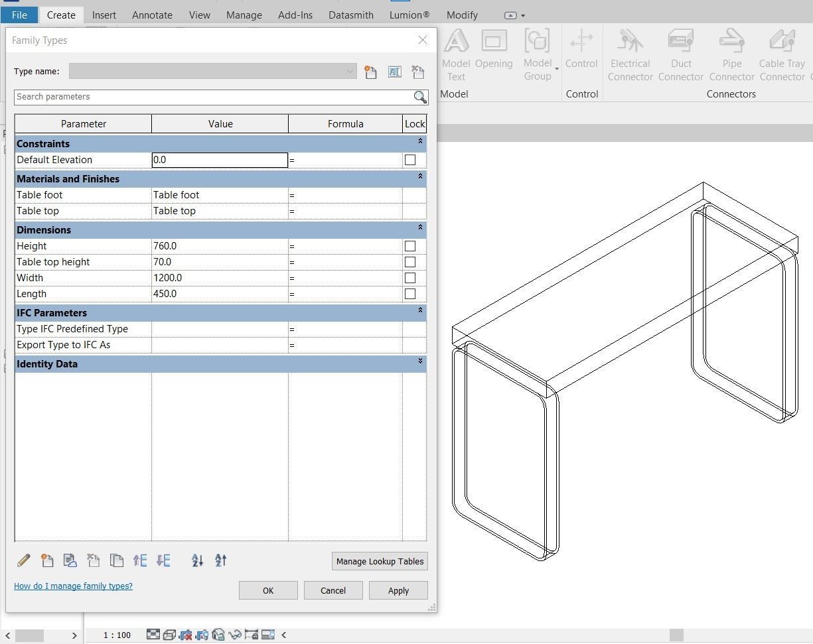Toggle Lock checkbox for Default Elevation

click(x=410, y=160)
